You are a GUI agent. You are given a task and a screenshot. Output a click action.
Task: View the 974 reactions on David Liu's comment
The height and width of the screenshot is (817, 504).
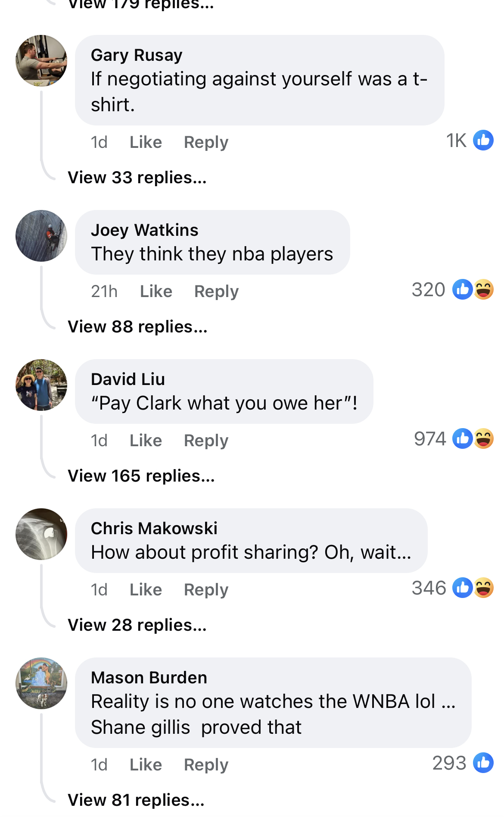(454, 439)
